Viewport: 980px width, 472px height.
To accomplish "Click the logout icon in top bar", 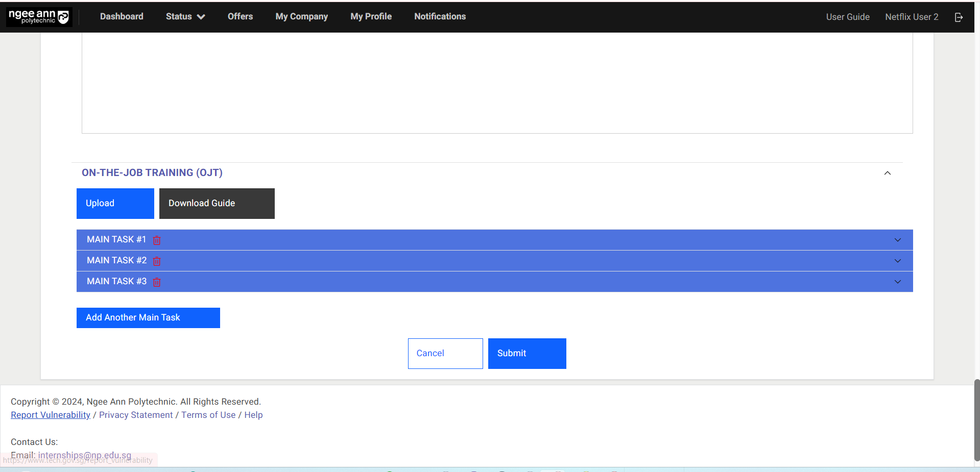I will click(959, 17).
